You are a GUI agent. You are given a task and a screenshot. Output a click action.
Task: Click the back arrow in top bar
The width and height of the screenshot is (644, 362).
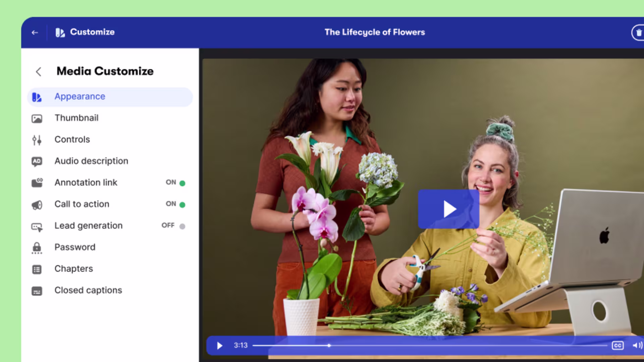tap(35, 33)
